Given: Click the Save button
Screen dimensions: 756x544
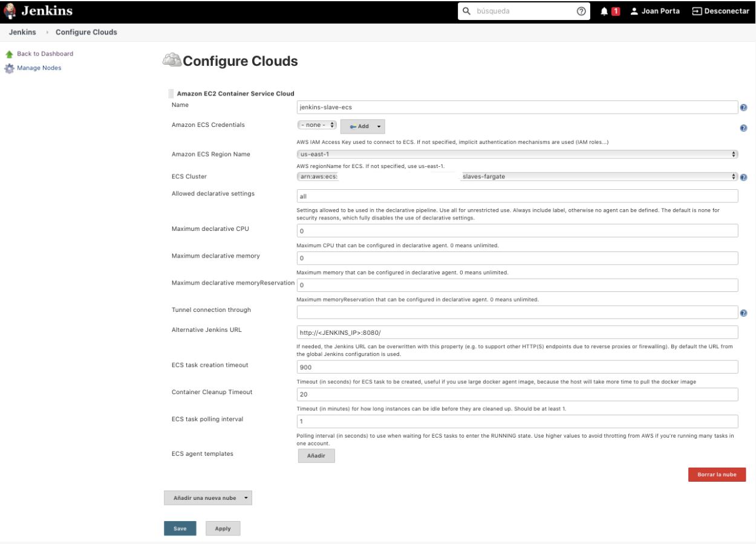Looking at the screenshot, I should click(180, 528).
